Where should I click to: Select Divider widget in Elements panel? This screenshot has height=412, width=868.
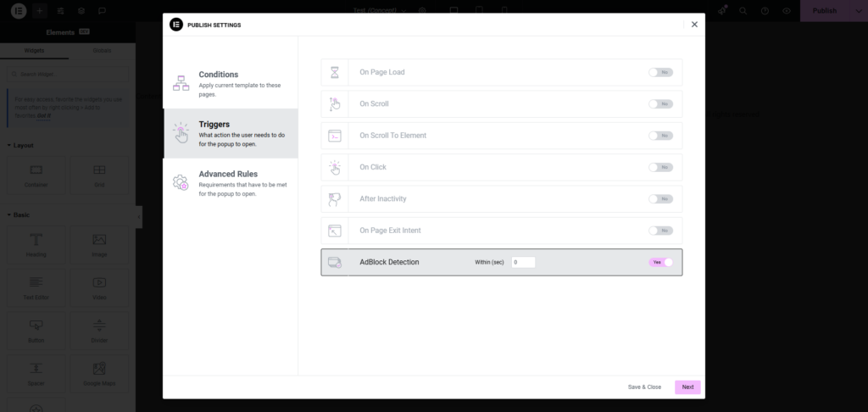[99, 331]
